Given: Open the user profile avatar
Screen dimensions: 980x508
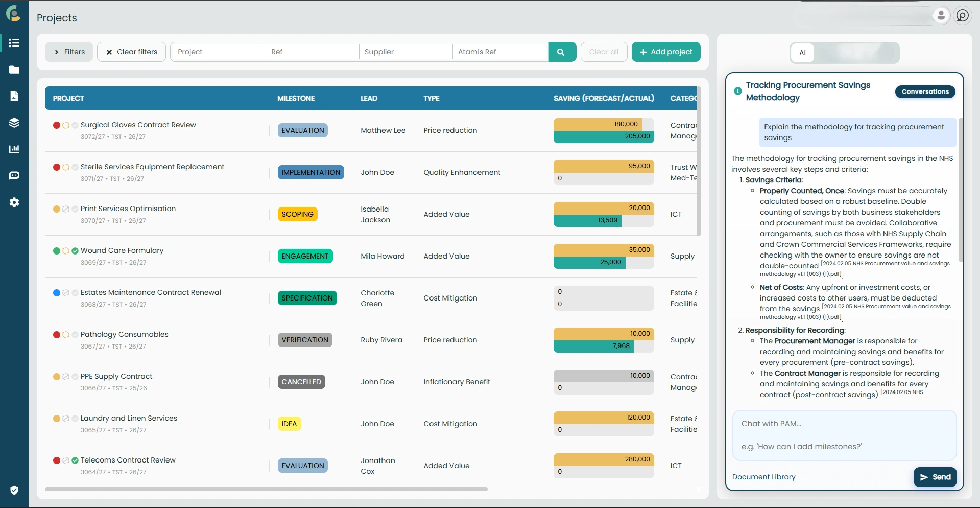Looking at the screenshot, I should (941, 15).
